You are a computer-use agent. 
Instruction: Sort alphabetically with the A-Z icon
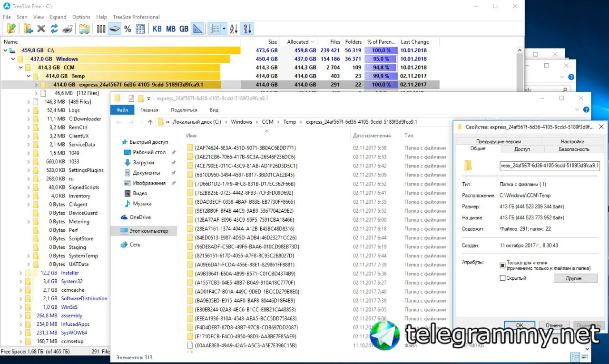coord(234,29)
